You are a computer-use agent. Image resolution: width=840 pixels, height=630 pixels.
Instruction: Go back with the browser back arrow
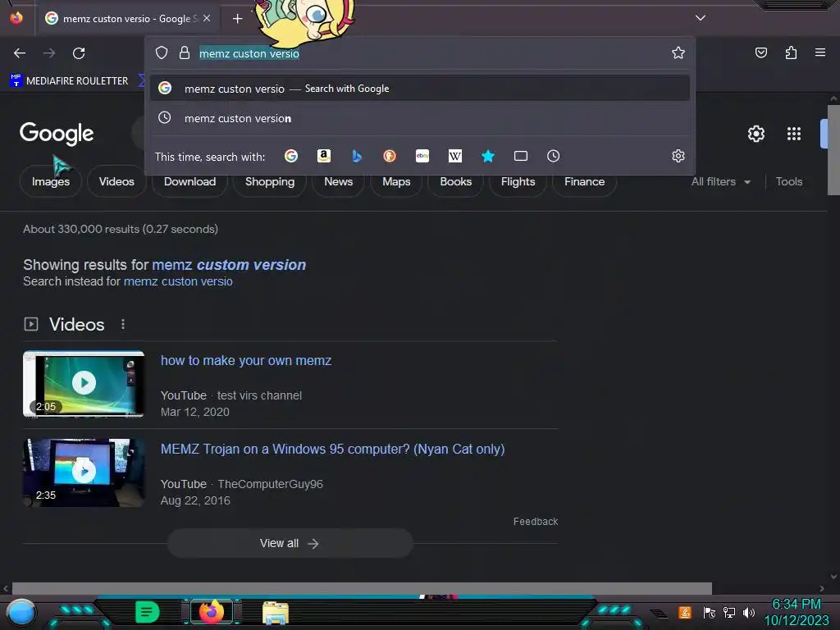pyautogui.click(x=20, y=53)
